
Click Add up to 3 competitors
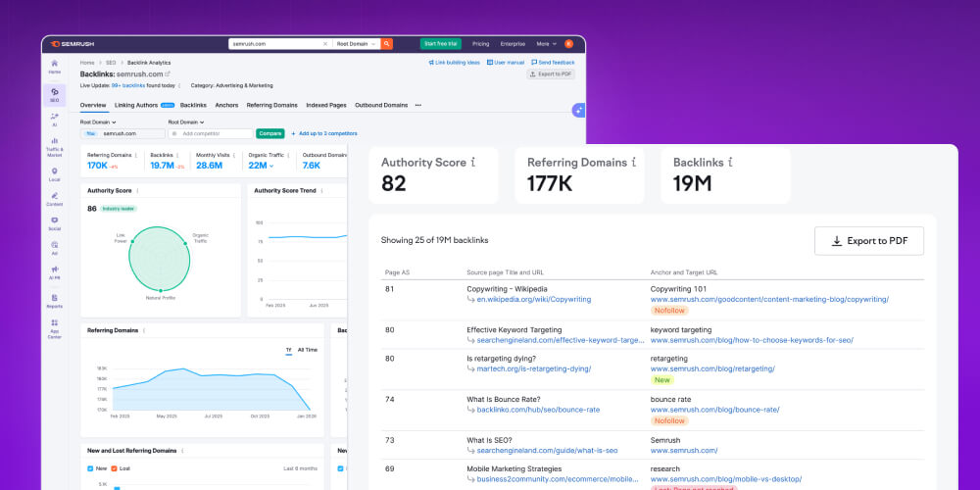pyautogui.click(x=324, y=133)
